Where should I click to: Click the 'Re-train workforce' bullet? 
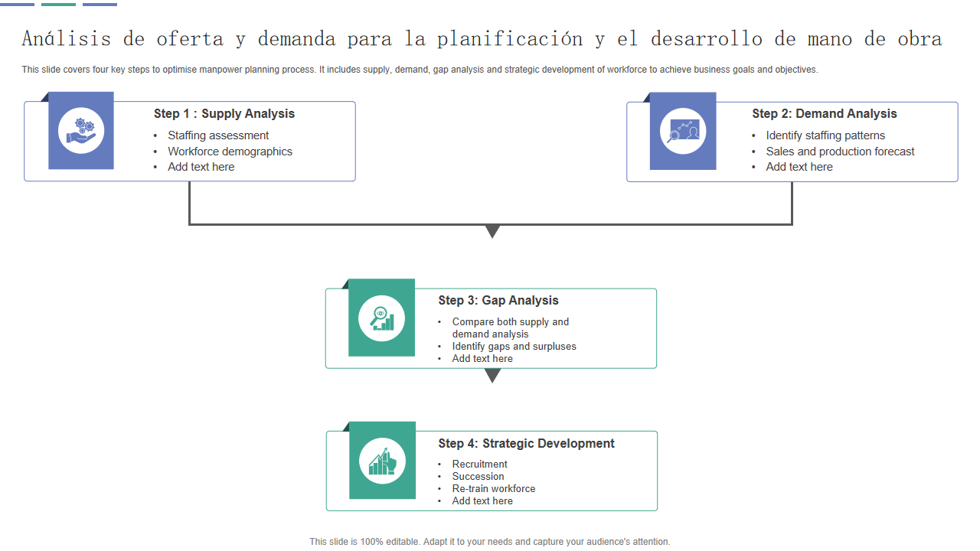coord(494,488)
